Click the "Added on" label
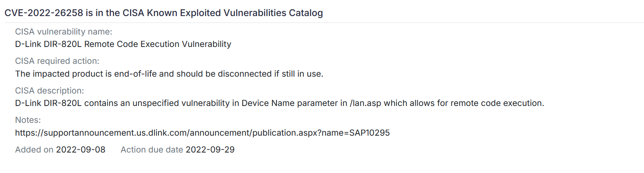This screenshot has height=173, width=644. [x=34, y=150]
